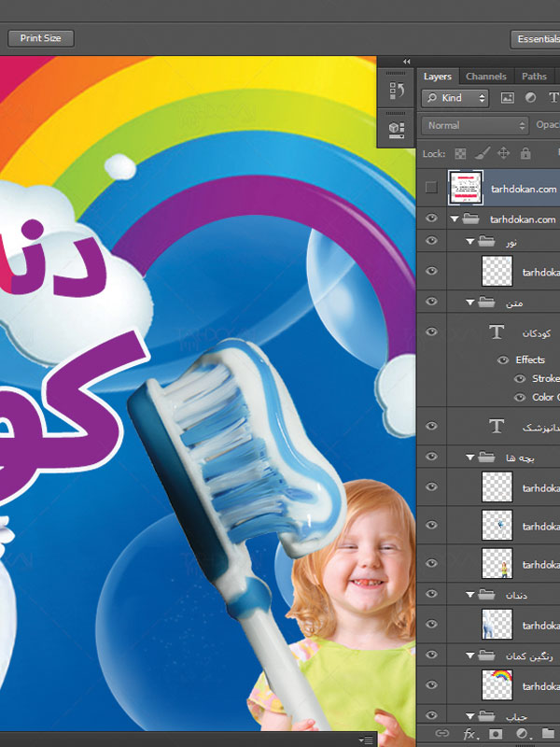This screenshot has width=560, height=747.
Task: Create new group folder icon
Action: click(x=548, y=734)
